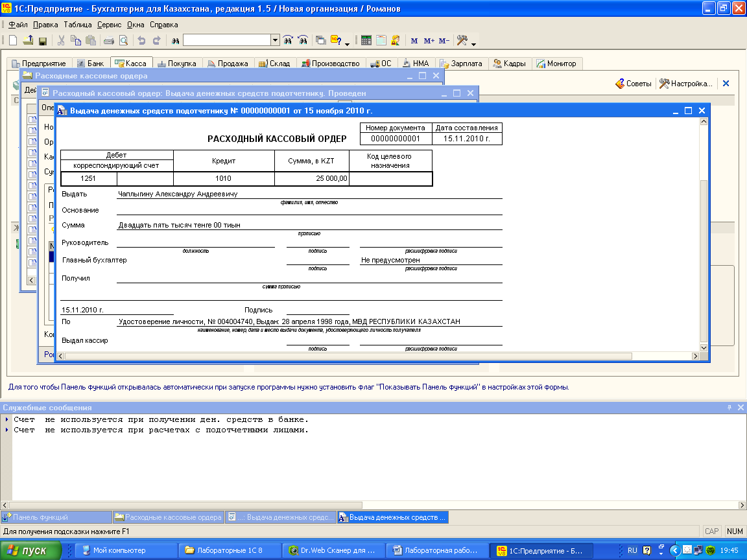
Task: Select the sum cell 25 000,00
Action: point(311,178)
